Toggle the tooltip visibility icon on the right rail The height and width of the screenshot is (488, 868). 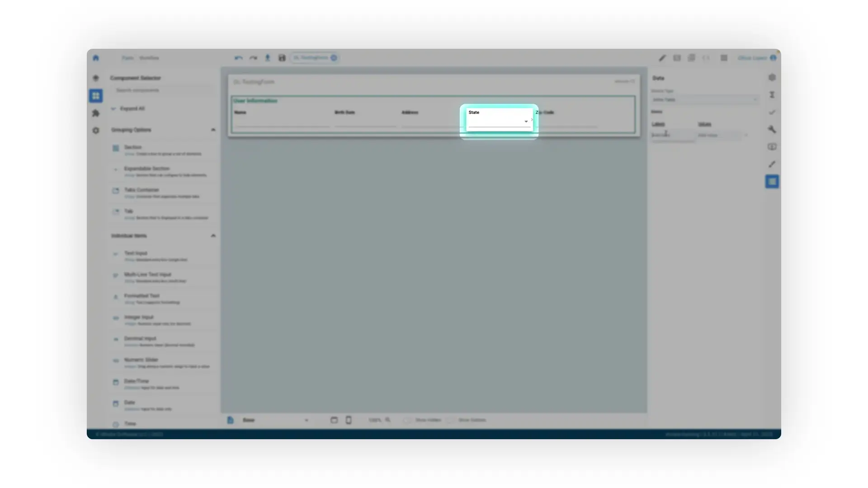(x=772, y=147)
